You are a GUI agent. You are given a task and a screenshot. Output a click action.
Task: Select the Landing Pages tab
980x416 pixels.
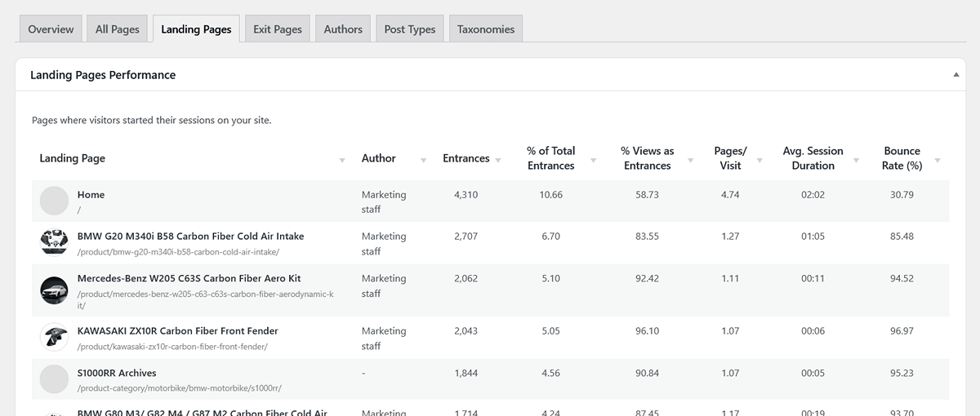196,29
